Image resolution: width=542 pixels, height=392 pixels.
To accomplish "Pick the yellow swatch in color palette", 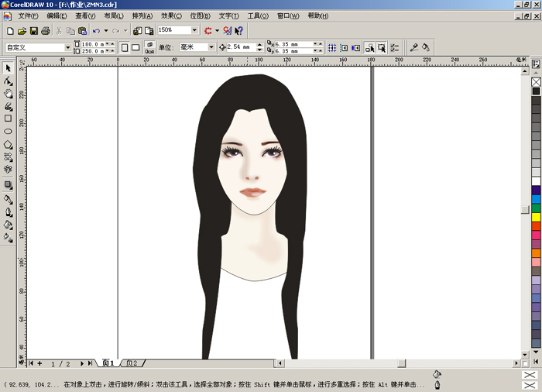I will (536, 217).
